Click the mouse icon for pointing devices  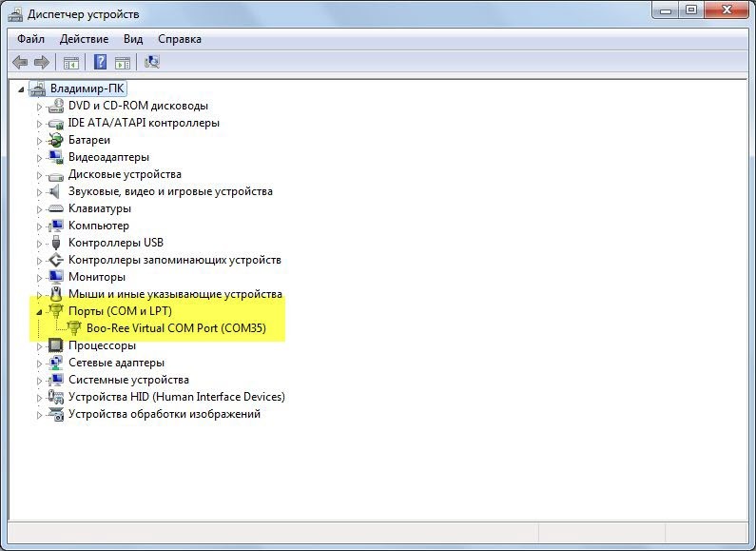click(x=56, y=294)
